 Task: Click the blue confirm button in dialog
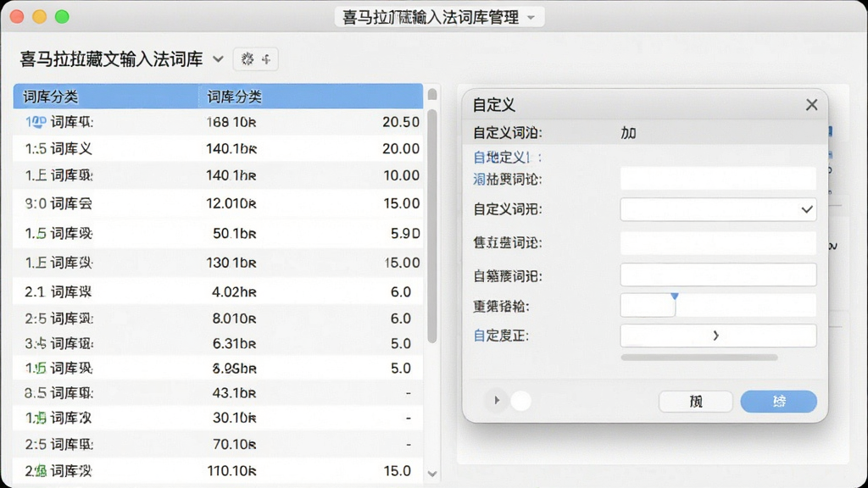click(x=778, y=401)
